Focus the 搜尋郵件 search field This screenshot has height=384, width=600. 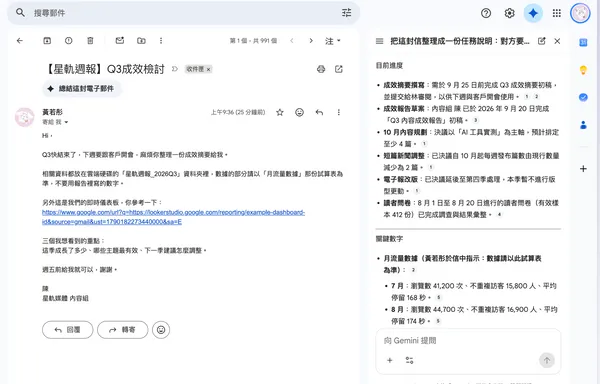184,13
